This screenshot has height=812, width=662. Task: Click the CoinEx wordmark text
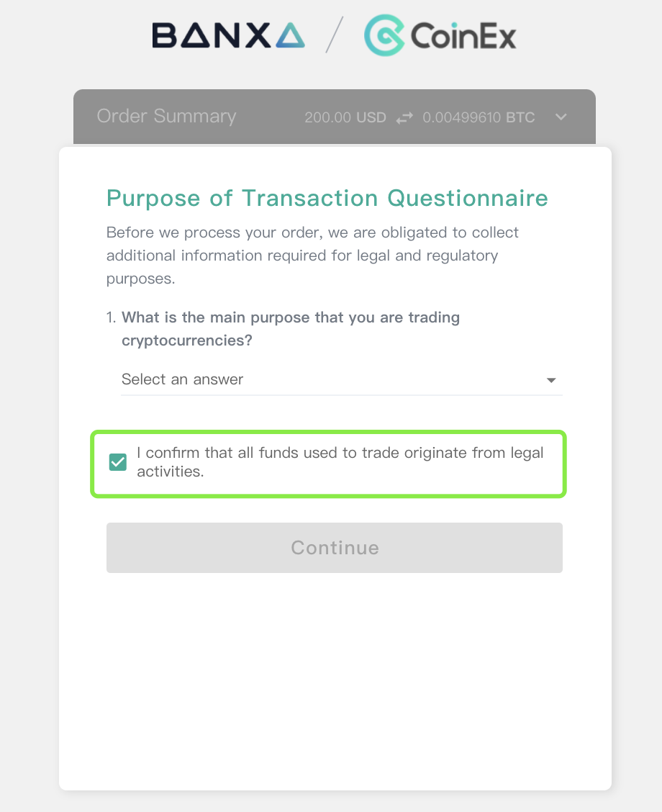463,36
